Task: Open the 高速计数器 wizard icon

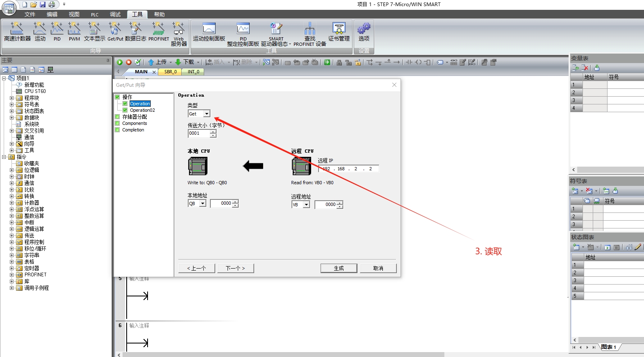Action: (17, 32)
